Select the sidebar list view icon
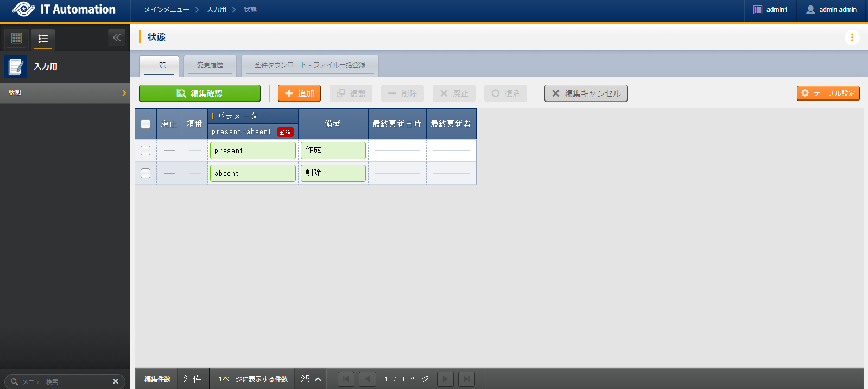Viewport: 868px width, 389px height. point(43,39)
